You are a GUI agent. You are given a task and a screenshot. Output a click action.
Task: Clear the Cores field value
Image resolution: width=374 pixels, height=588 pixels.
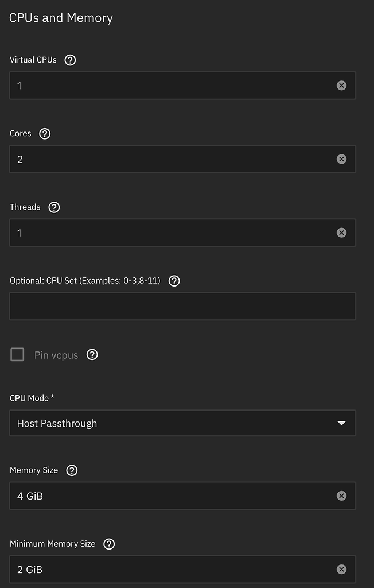pyautogui.click(x=341, y=159)
